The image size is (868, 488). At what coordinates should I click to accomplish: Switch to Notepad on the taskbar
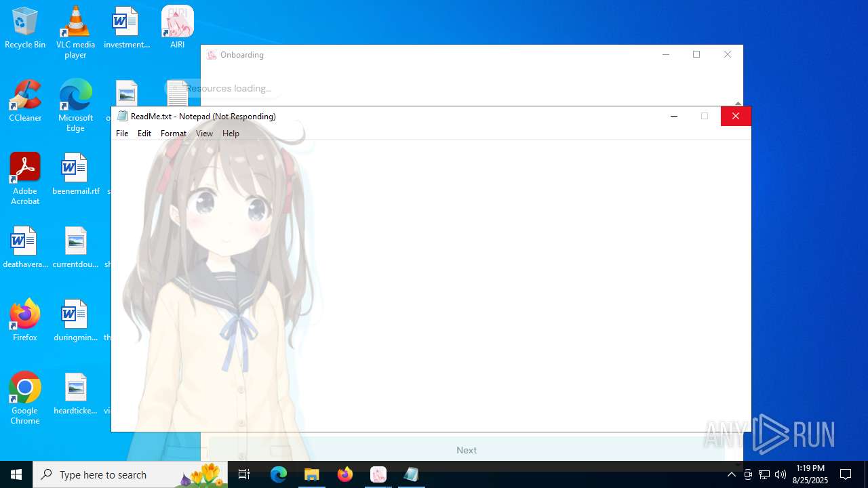click(411, 474)
